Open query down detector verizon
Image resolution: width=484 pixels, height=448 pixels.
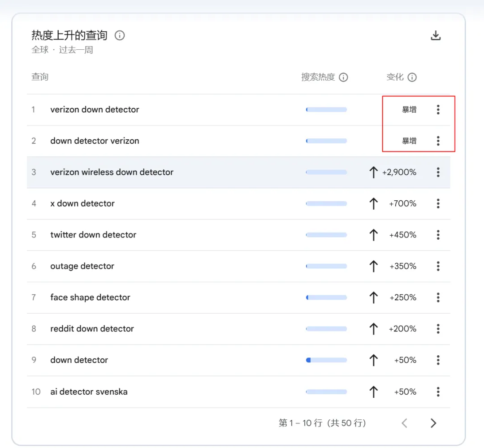coord(95,141)
